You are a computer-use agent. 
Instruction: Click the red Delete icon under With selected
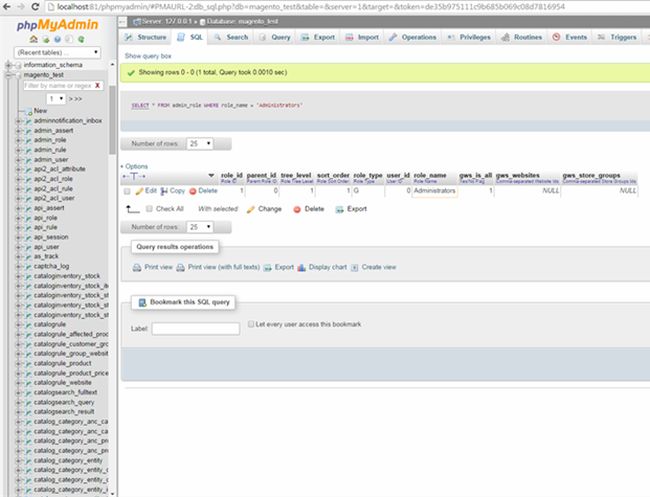tap(297, 209)
